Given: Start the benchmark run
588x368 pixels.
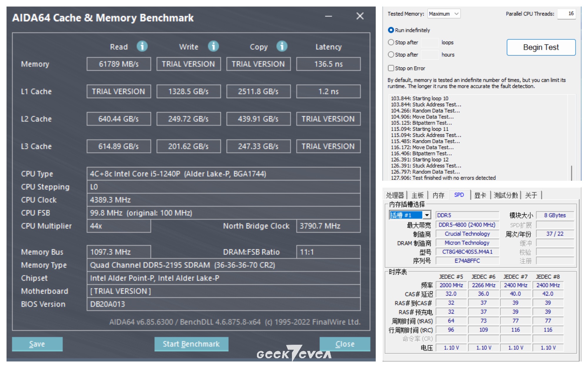Looking at the screenshot, I should point(191,344).
